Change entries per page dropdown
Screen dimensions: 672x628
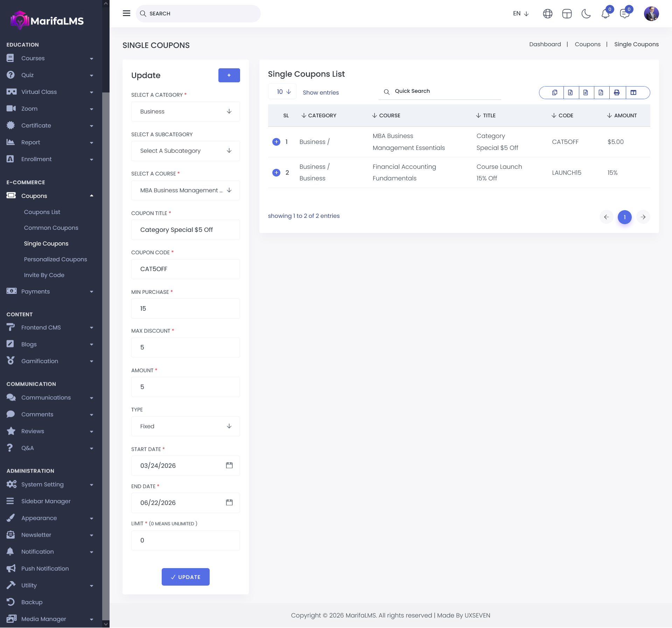pyautogui.click(x=283, y=92)
